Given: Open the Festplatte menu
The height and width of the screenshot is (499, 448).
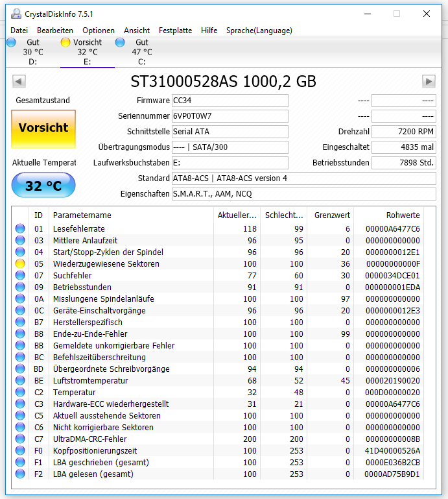Looking at the screenshot, I should click(x=175, y=30).
